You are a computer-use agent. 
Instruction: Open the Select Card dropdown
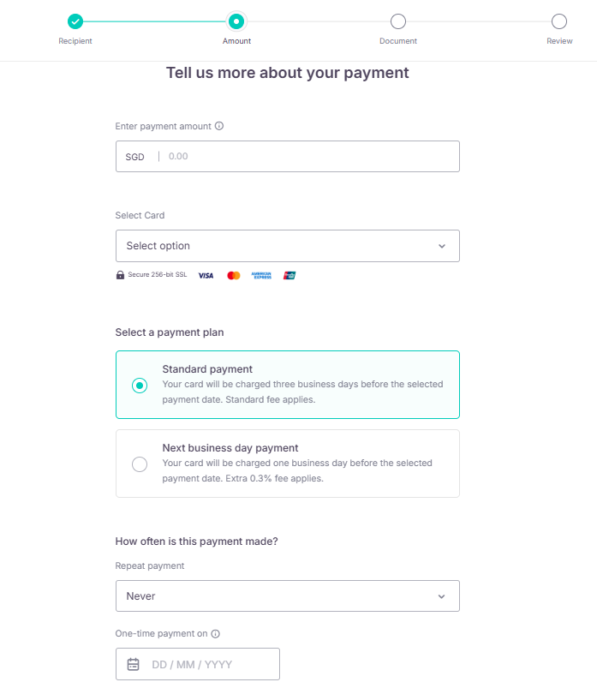tap(288, 246)
